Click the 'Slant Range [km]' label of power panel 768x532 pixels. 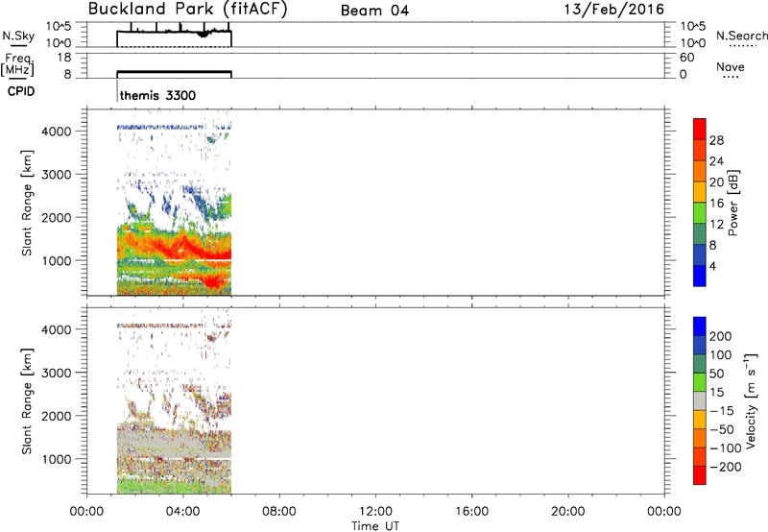[27, 203]
